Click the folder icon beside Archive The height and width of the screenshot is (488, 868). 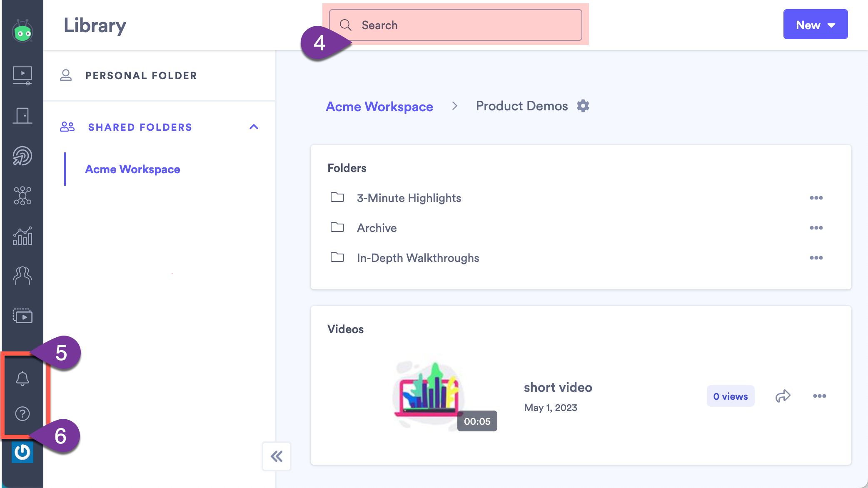pos(337,227)
